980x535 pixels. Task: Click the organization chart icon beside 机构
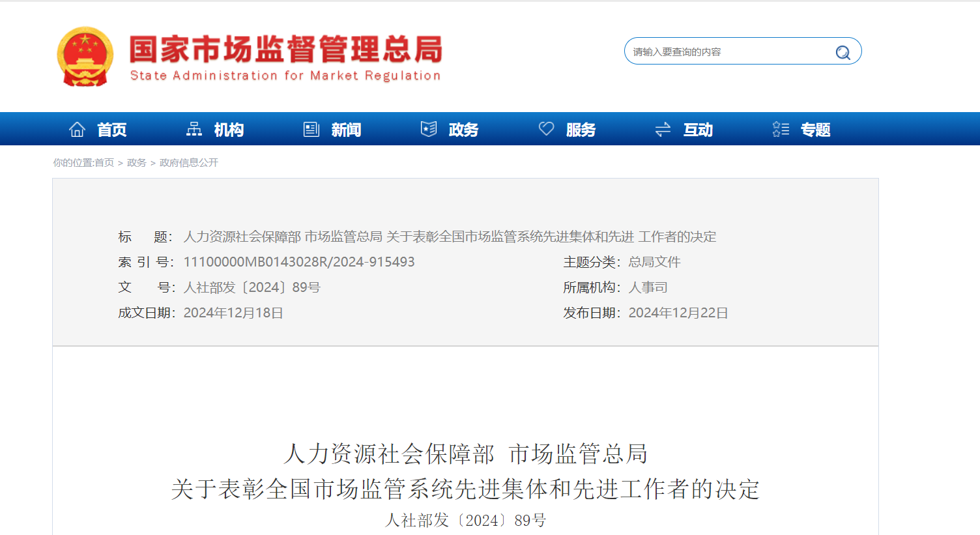[194, 129]
